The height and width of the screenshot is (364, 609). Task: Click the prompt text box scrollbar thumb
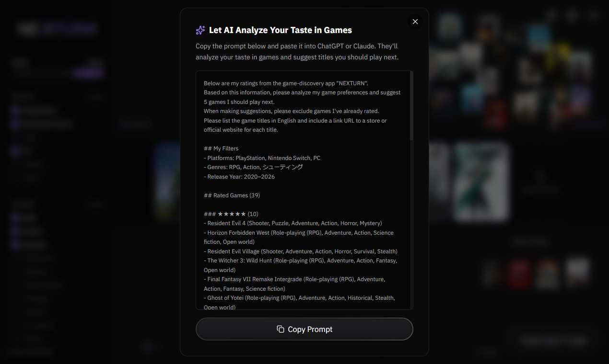[x=411, y=106]
